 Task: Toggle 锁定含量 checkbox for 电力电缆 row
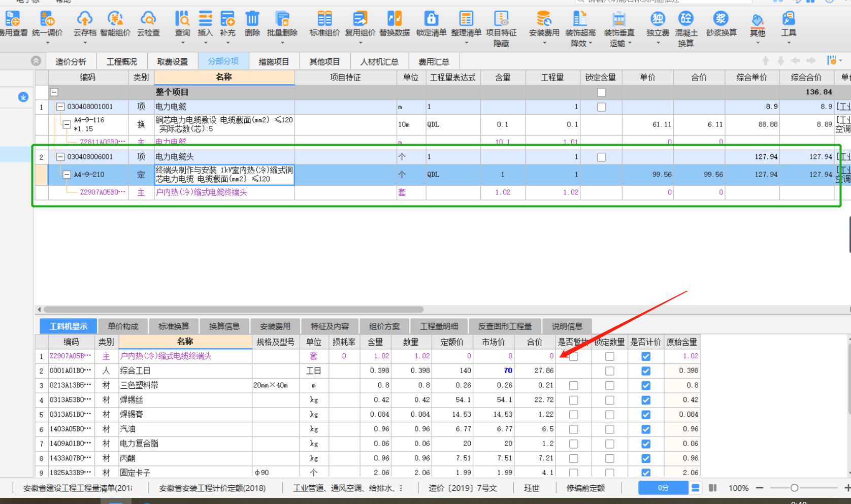(601, 107)
